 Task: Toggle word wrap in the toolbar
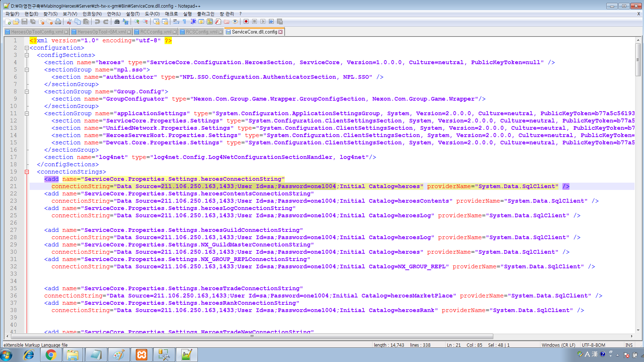pos(176,22)
